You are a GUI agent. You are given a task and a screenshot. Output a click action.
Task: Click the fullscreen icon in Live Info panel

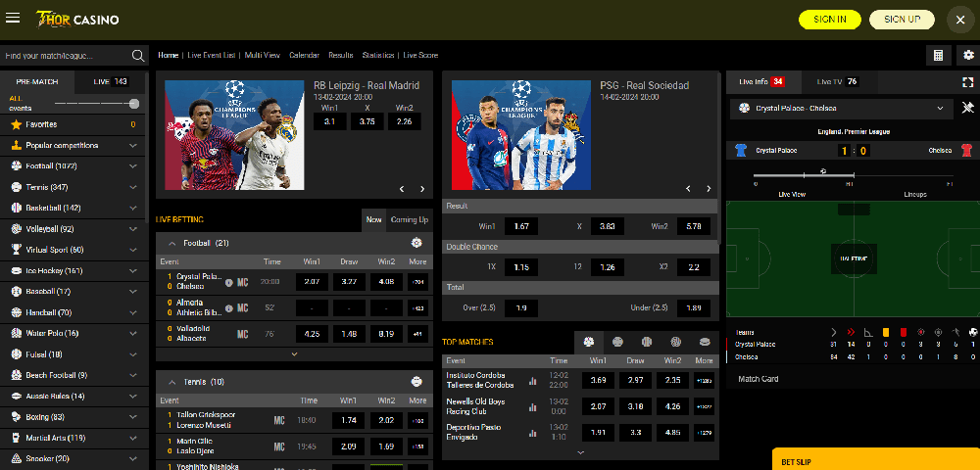coord(968,82)
